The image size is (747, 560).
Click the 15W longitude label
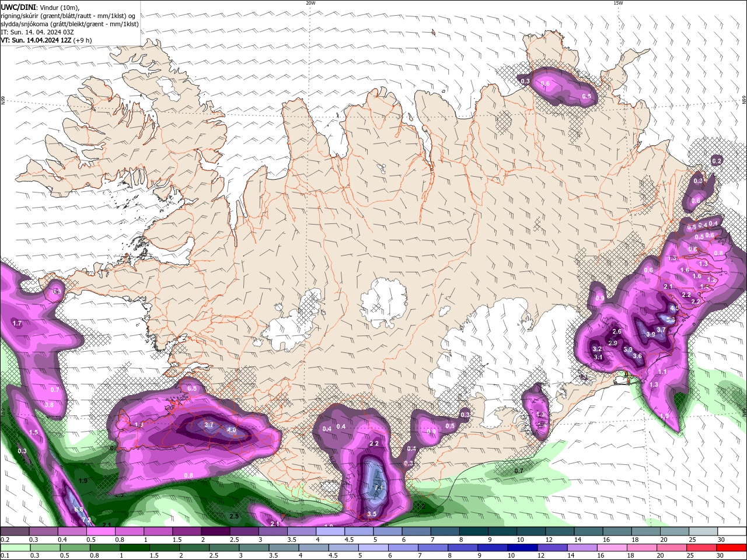click(x=618, y=3)
